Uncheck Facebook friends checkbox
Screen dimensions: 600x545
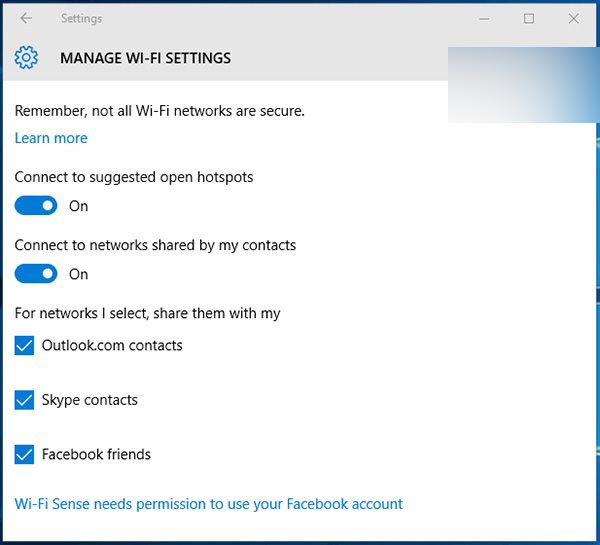tap(24, 454)
